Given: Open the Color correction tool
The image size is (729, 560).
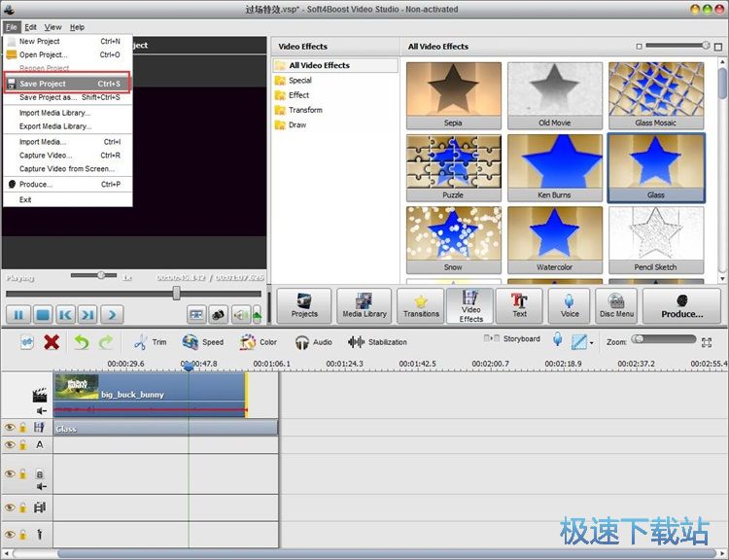Looking at the screenshot, I should point(258,342).
